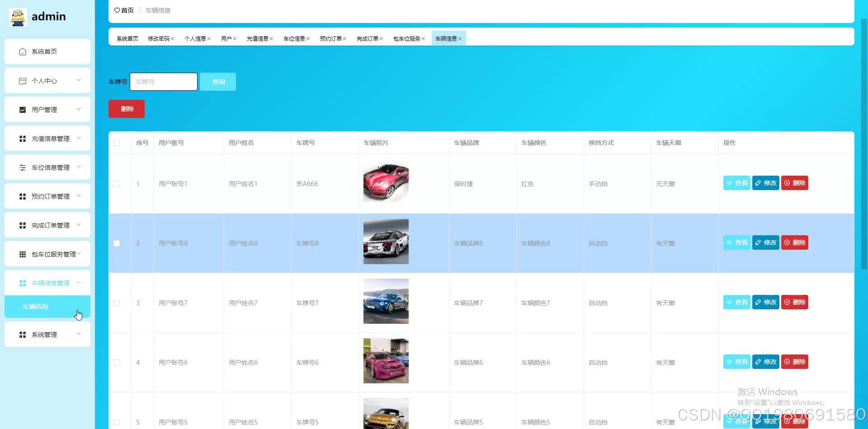
Task: Check the box for row 用户账号6
Action: pos(117,363)
